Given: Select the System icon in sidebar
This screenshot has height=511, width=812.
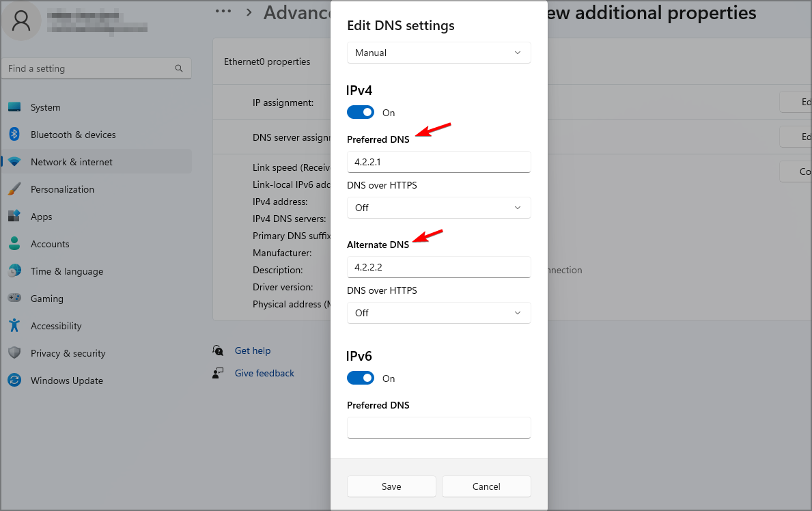Looking at the screenshot, I should click(x=16, y=107).
